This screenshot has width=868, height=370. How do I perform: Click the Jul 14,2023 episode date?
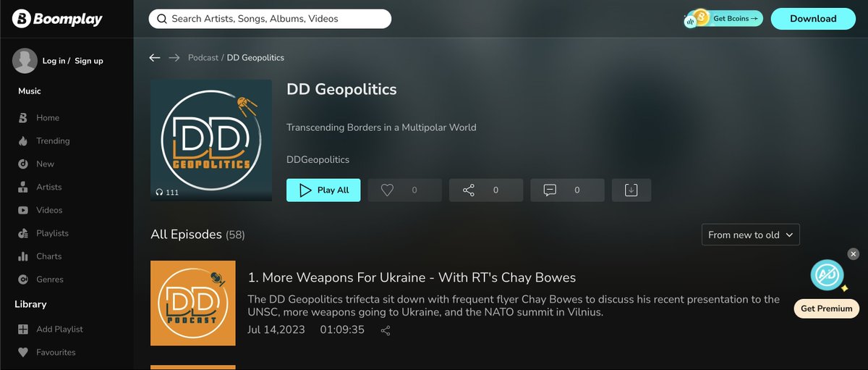coord(276,330)
